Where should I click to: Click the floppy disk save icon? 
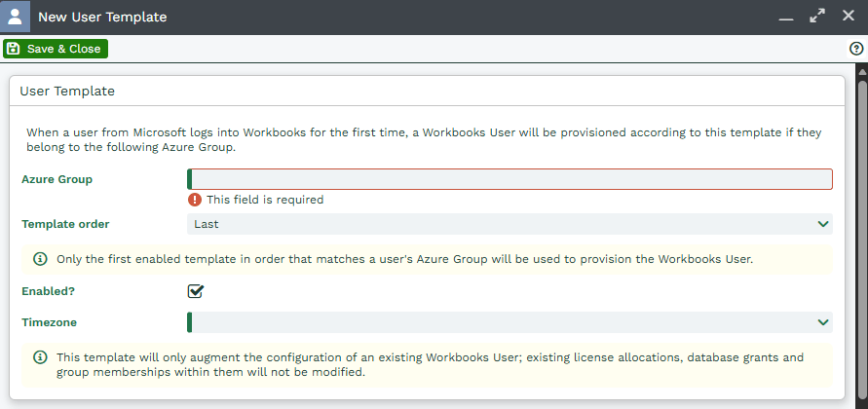point(14,49)
